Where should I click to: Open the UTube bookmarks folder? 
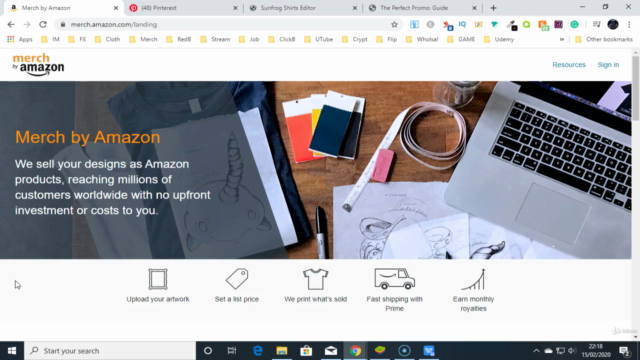(x=318, y=39)
